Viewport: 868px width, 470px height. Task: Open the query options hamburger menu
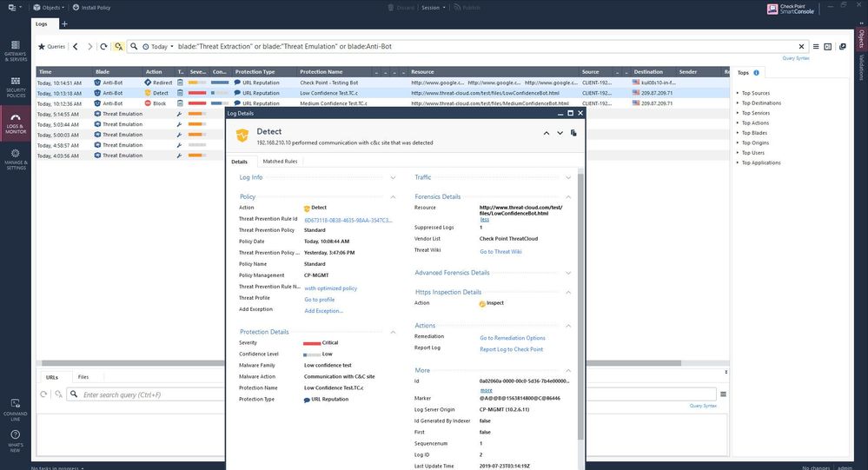(816, 47)
